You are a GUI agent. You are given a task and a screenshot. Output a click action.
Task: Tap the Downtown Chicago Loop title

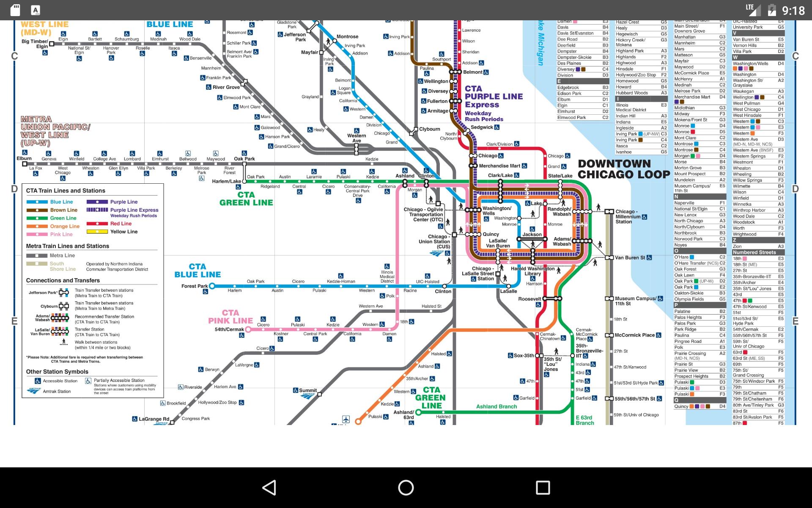click(624, 169)
